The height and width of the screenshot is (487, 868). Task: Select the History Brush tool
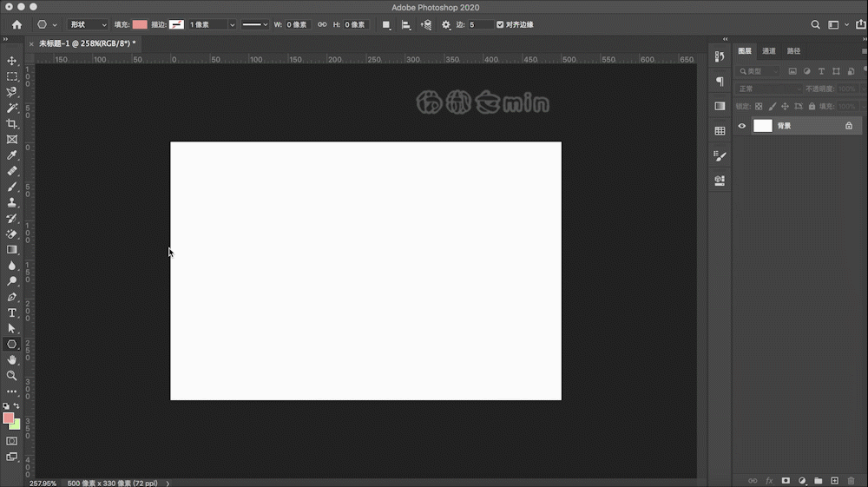point(11,218)
